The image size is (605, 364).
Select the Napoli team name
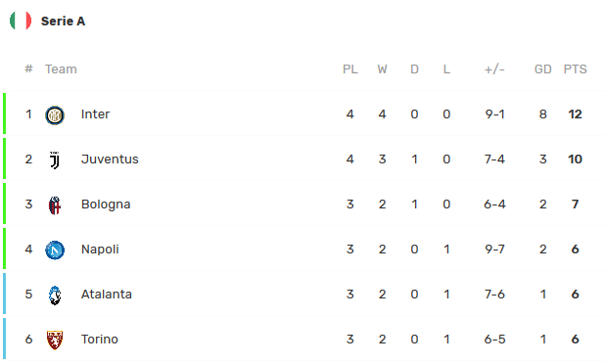pos(100,250)
